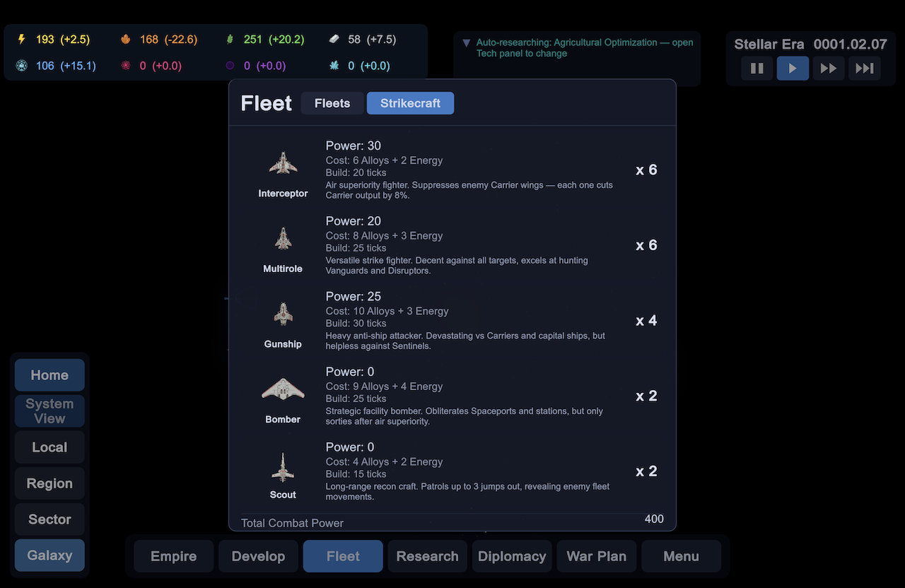The height and width of the screenshot is (588, 905).
Task: Switch to the Strikecraft tab
Action: [x=410, y=103]
